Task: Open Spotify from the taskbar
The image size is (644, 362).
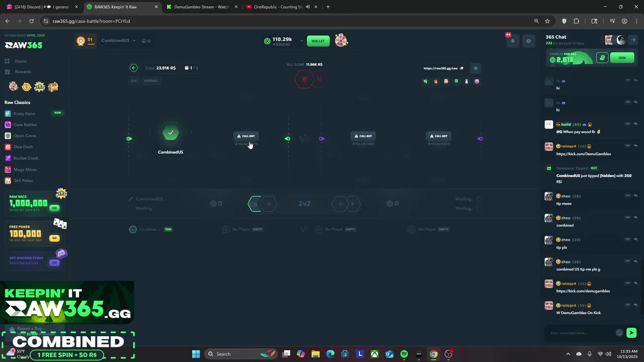Action: 404,354
